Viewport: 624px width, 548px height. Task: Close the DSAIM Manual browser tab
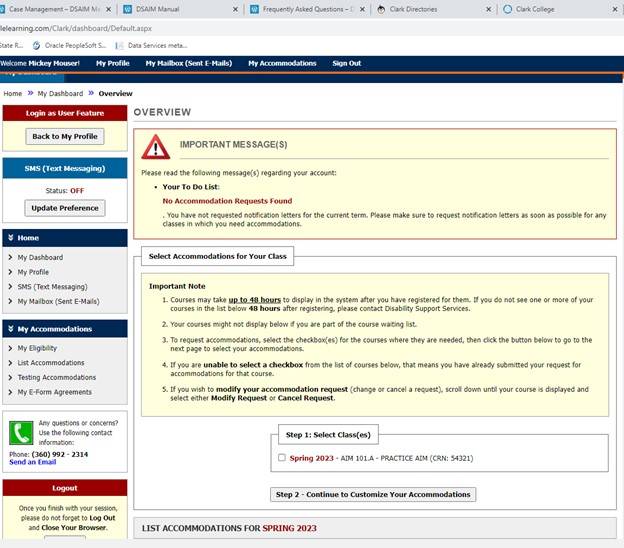click(235, 9)
